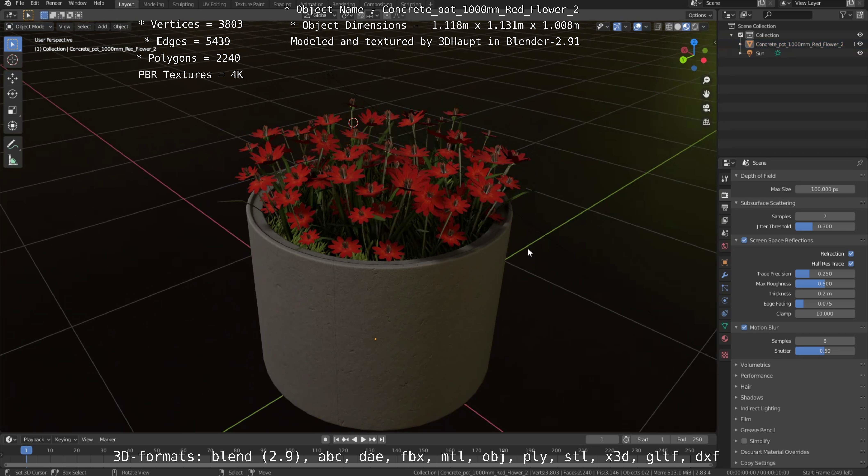Open the Window menu
Viewport: 868px width, 476px height.
pos(78,3)
